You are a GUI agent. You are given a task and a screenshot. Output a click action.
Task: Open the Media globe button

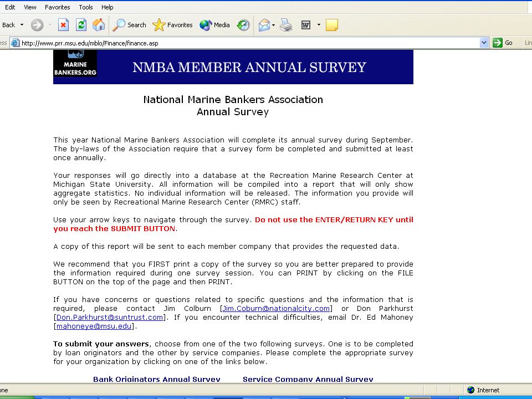(214, 25)
